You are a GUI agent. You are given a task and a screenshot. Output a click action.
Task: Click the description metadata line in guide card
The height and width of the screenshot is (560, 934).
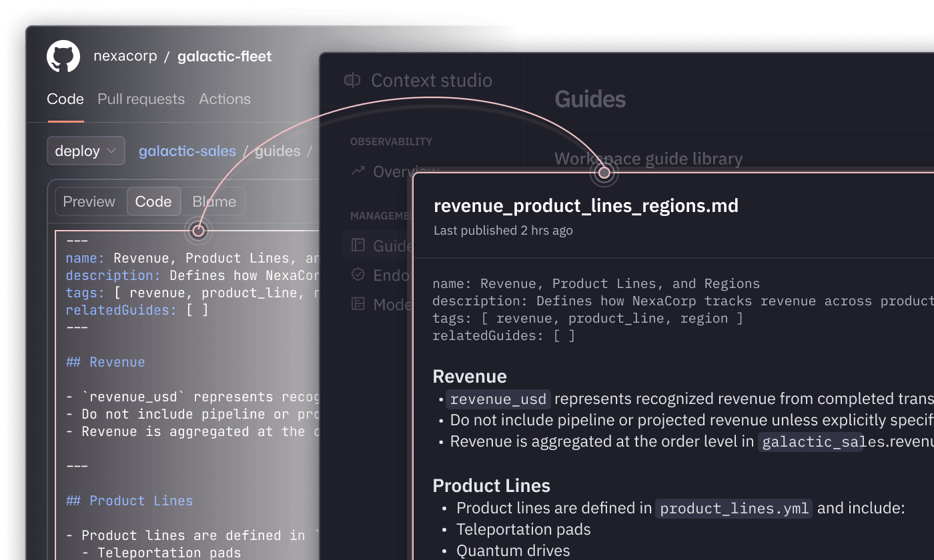pos(683,301)
